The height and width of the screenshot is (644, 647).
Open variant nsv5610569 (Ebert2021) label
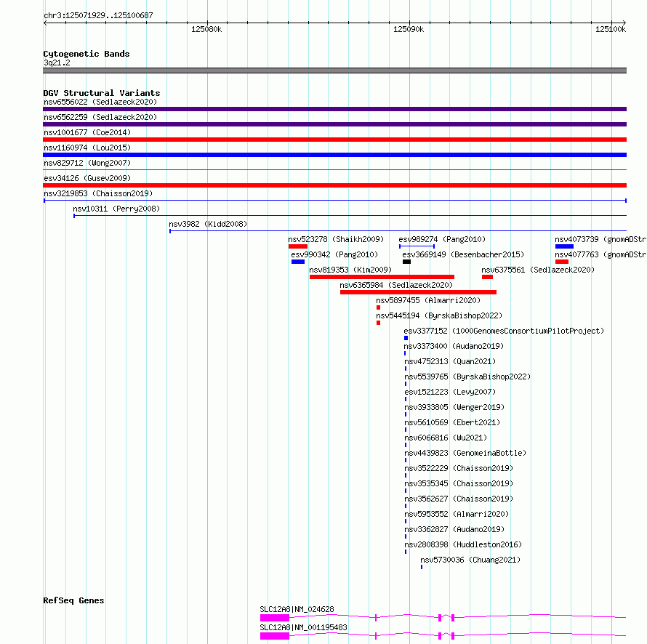452,422
